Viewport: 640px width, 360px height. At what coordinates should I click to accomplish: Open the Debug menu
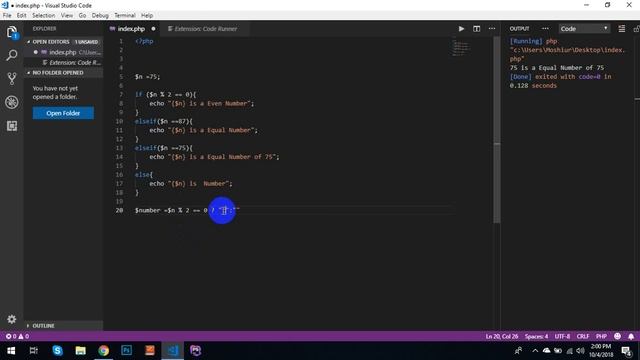point(100,16)
